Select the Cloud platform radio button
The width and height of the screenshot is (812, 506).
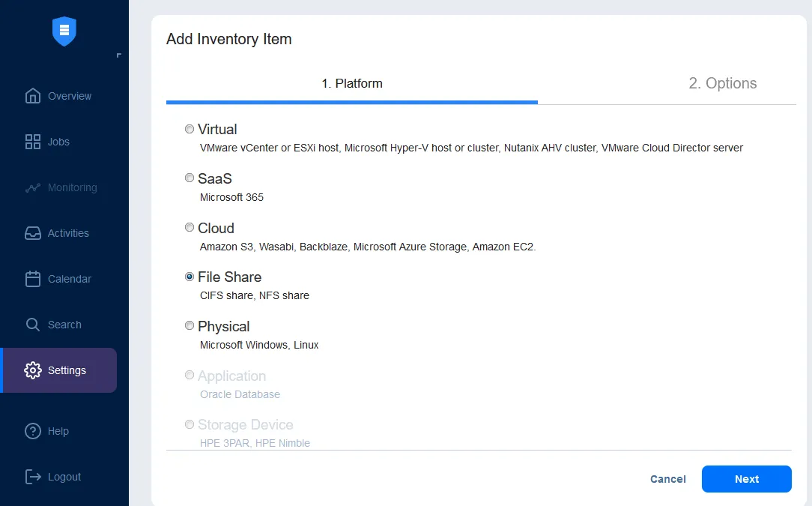pos(190,227)
